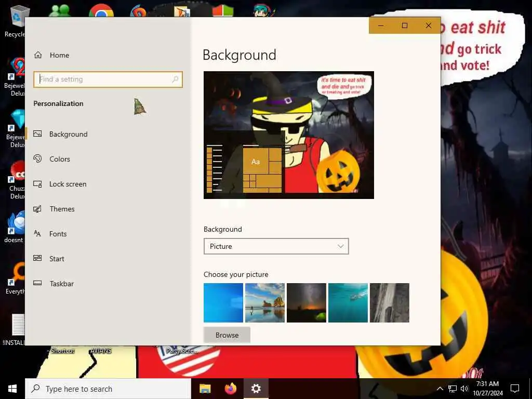This screenshot has height=399, width=532.
Task: Click the Find a setting search box
Action: 108,79
